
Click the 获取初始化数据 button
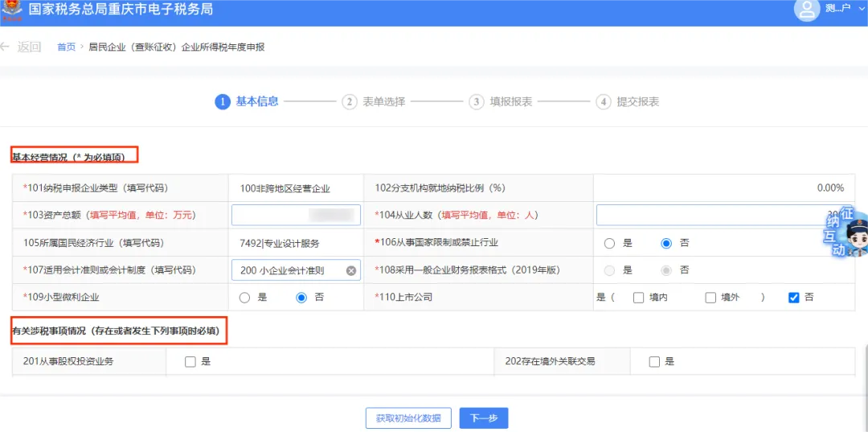pyautogui.click(x=408, y=418)
